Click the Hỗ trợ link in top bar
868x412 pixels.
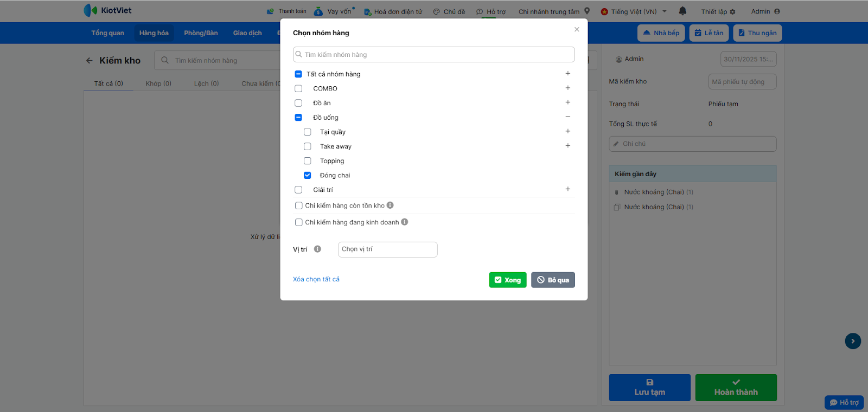pyautogui.click(x=491, y=11)
